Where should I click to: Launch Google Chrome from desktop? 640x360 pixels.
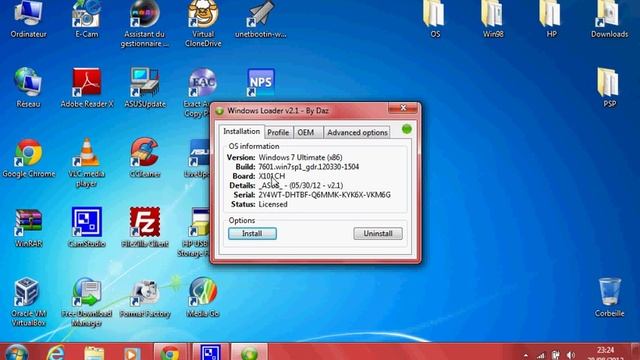tap(28, 158)
